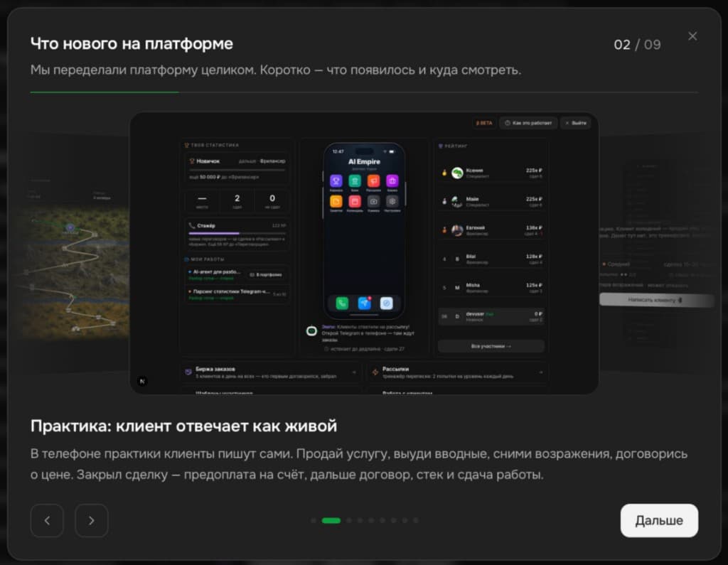
Task: Tap the purple trophy app icon on phone
Action: click(x=336, y=181)
